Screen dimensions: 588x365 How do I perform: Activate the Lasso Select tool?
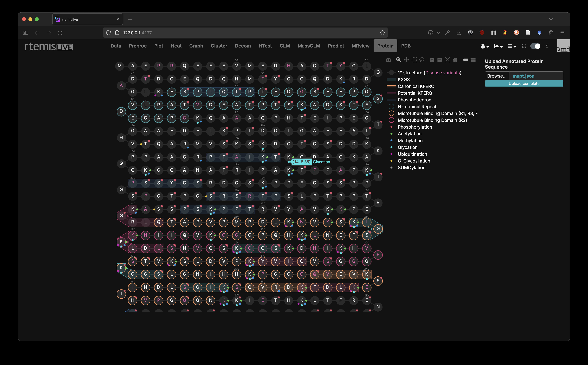tap(422, 60)
